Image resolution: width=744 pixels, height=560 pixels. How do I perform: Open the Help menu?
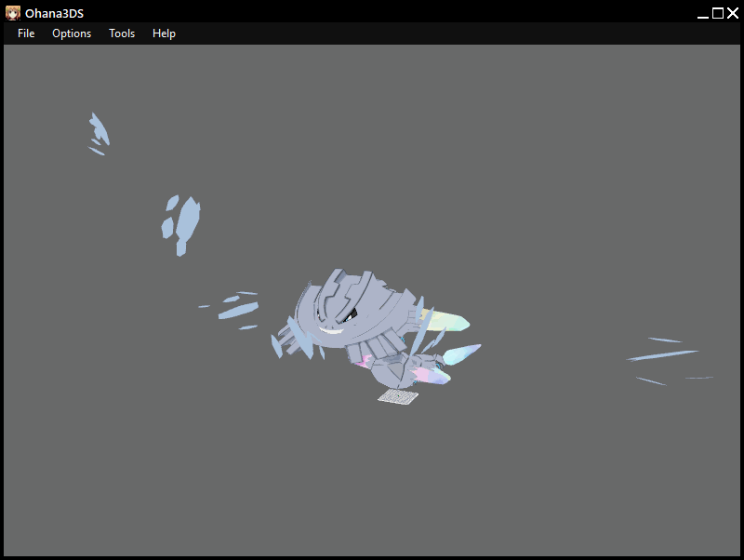[164, 33]
